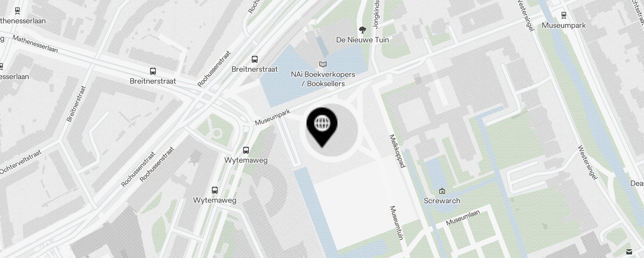Click the Screwarch place label
This screenshot has height=258, width=644.
442,201
